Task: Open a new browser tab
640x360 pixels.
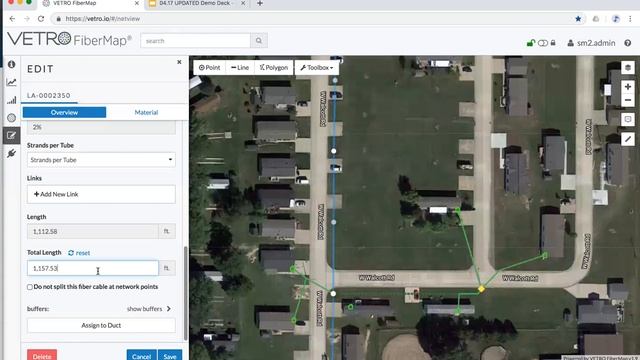Action: tap(260, 3)
